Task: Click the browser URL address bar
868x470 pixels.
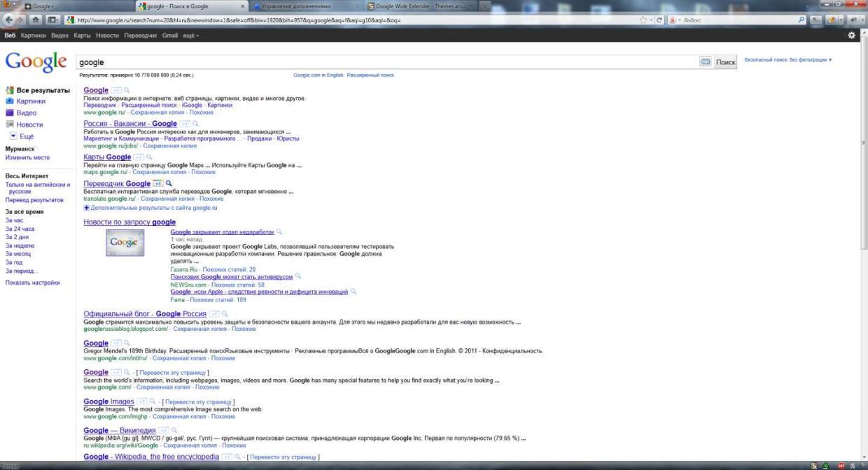Action: click(357, 20)
